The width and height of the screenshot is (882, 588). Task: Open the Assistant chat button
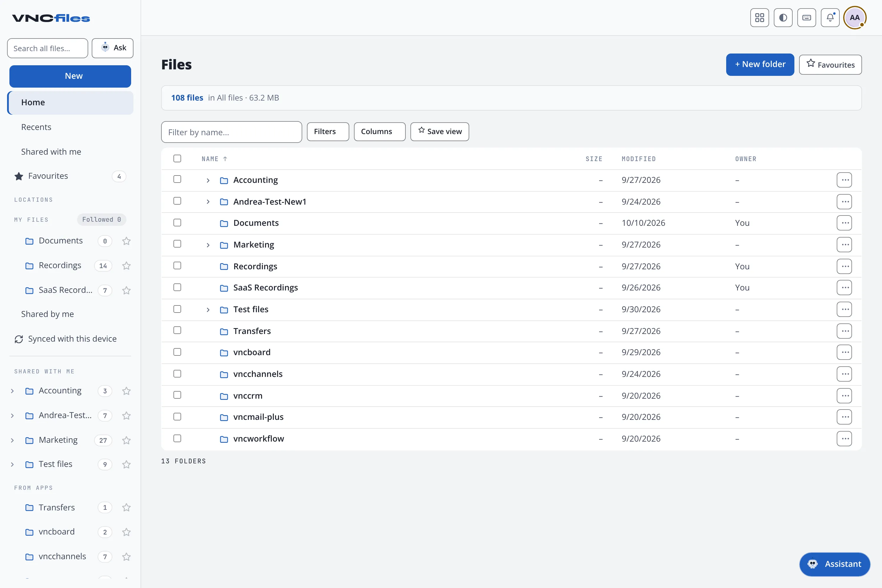pos(835,564)
